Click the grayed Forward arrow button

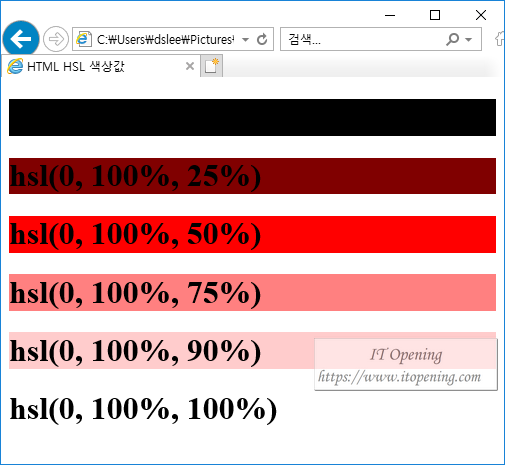[x=56, y=39]
